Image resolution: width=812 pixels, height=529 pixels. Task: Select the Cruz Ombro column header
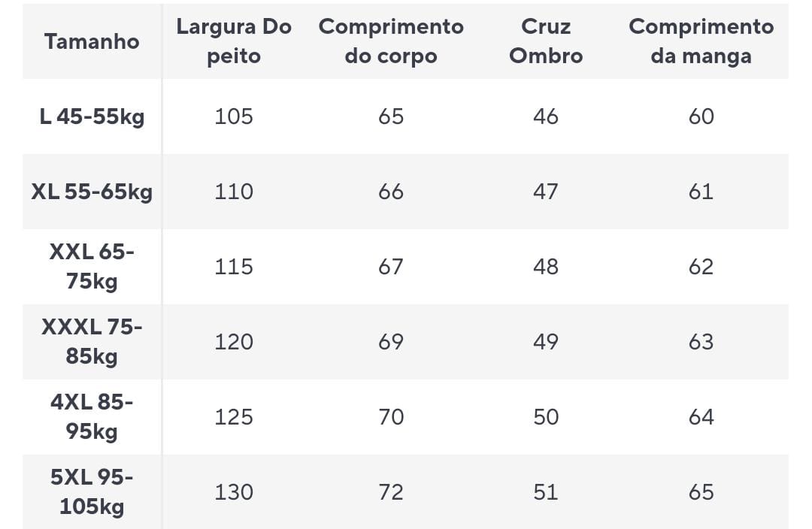pyautogui.click(x=546, y=41)
